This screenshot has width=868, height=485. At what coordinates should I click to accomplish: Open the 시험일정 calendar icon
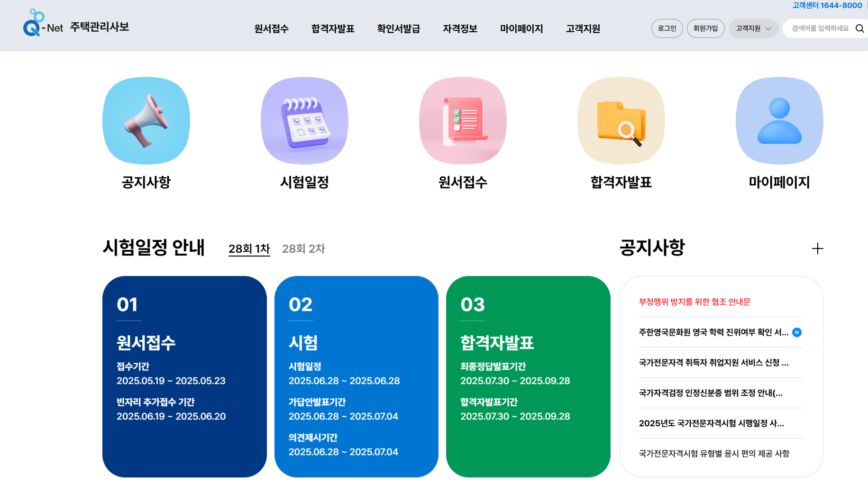click(304, 120)
